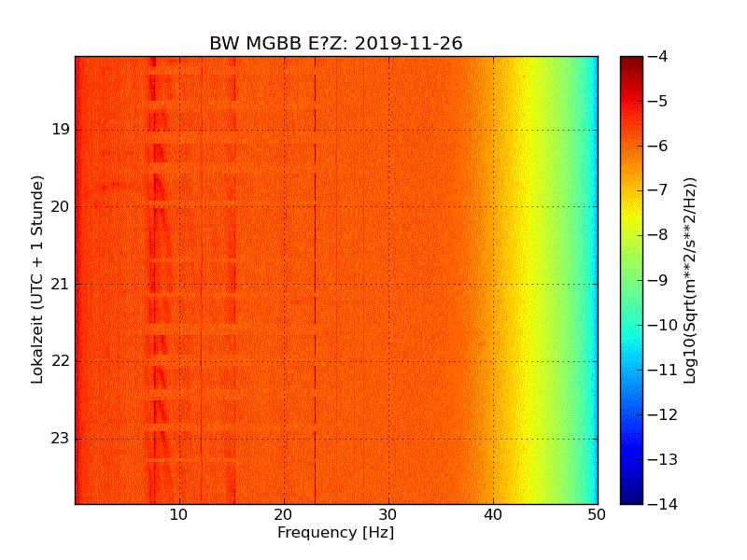Click the x-axis tick label 20
Screen dimensions: 747x560
pos(284,515)
